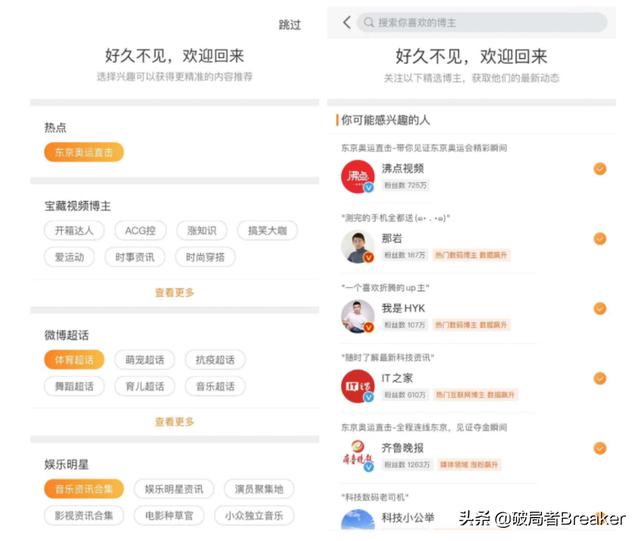
Task: Click the 你可能感兴趣的人 heading
Action: [x=385, y=120]
